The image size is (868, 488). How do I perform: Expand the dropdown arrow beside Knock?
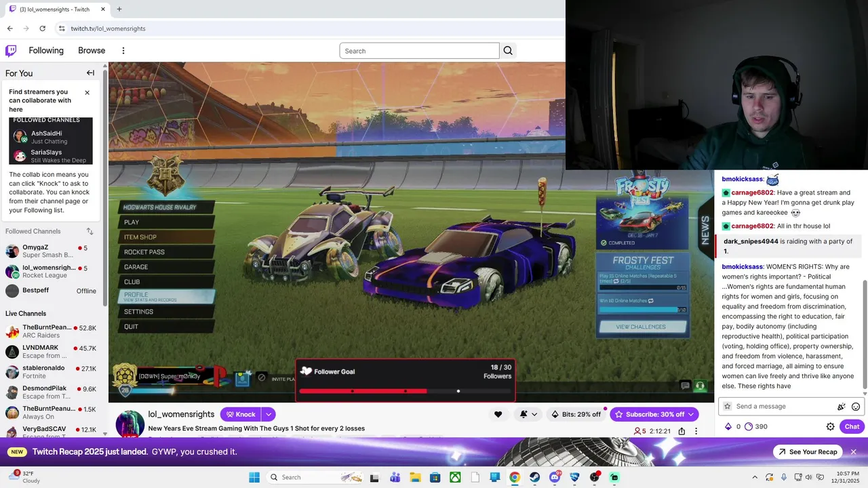(x=269, y=414)
